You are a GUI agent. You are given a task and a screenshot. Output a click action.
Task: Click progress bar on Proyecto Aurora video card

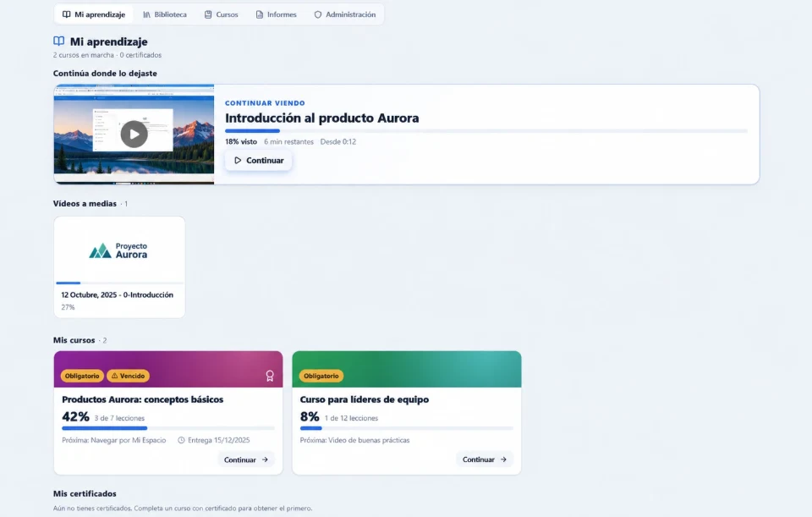[x=119, y=283]
